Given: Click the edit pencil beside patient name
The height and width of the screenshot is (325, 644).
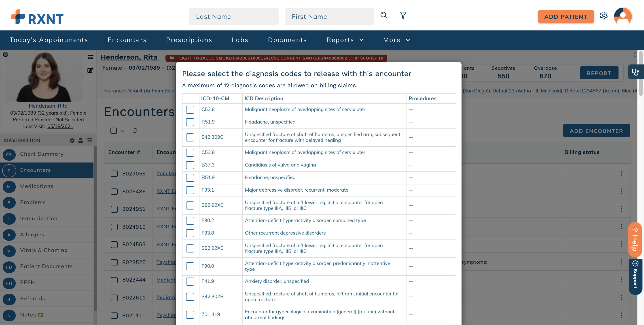Looking at the screenshot, I should (x=90, y=70).
